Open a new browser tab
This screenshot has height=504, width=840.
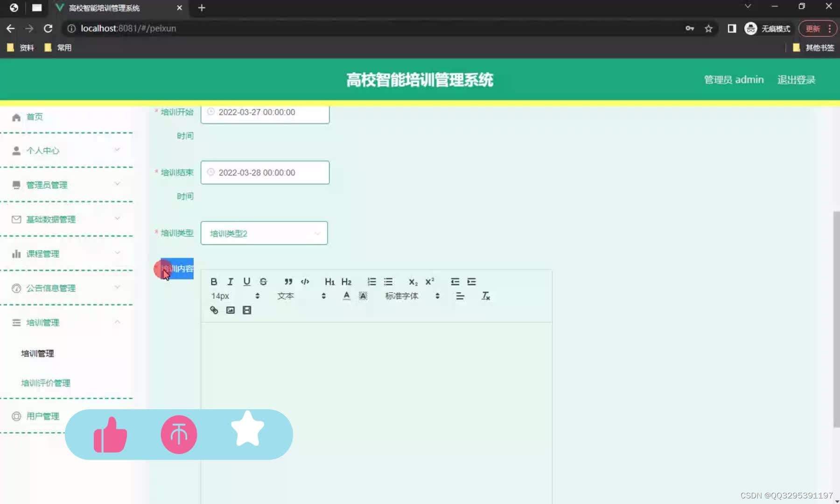point(202,8)
